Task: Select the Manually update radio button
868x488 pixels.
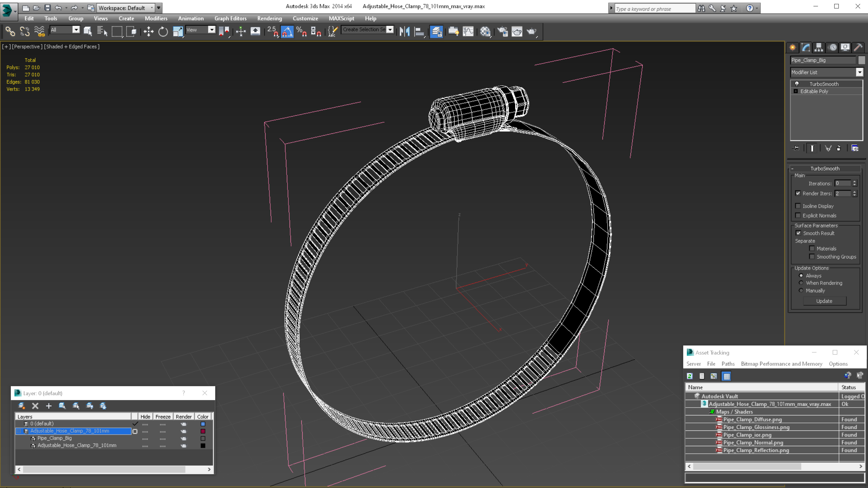Action: [801, 290]
